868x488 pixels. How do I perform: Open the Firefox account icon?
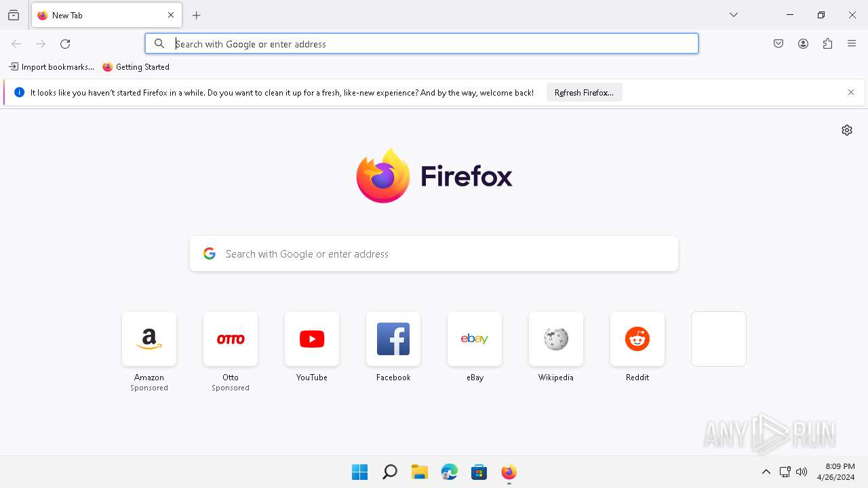tap(803, 43)
